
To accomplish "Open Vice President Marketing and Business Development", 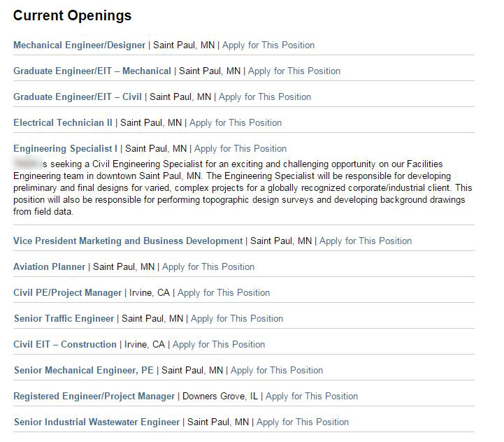I will click(128, 241).
